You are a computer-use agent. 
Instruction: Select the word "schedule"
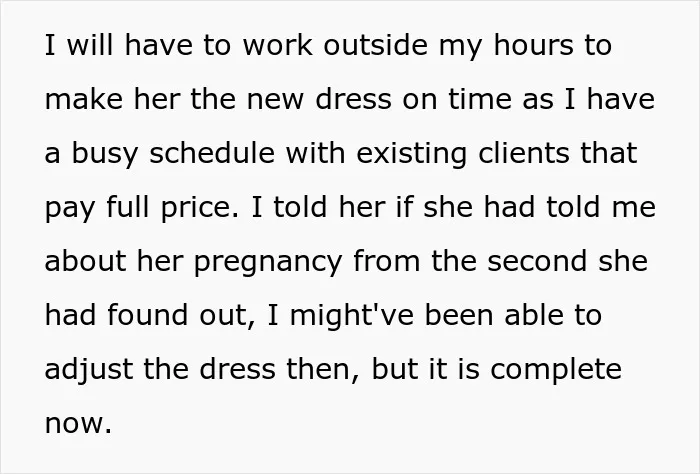[x=212, y=153]
